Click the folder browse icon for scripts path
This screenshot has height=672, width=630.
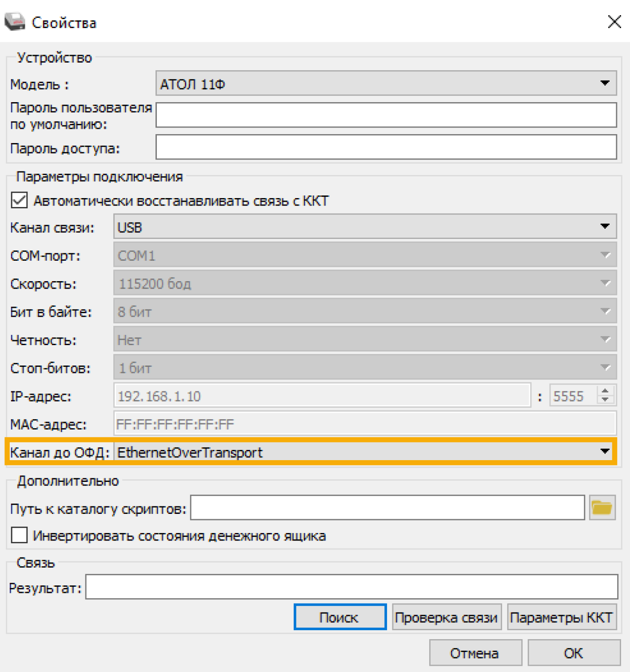602,507
